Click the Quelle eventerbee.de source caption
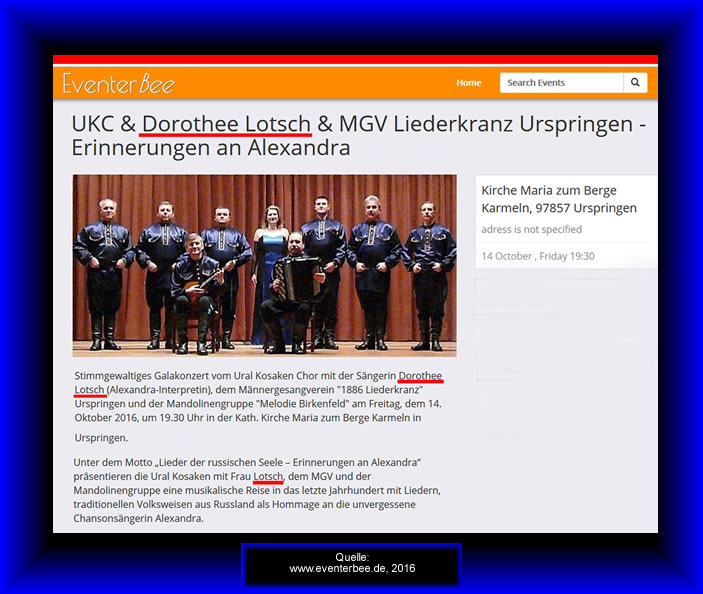703x594 pixels. 352,563
